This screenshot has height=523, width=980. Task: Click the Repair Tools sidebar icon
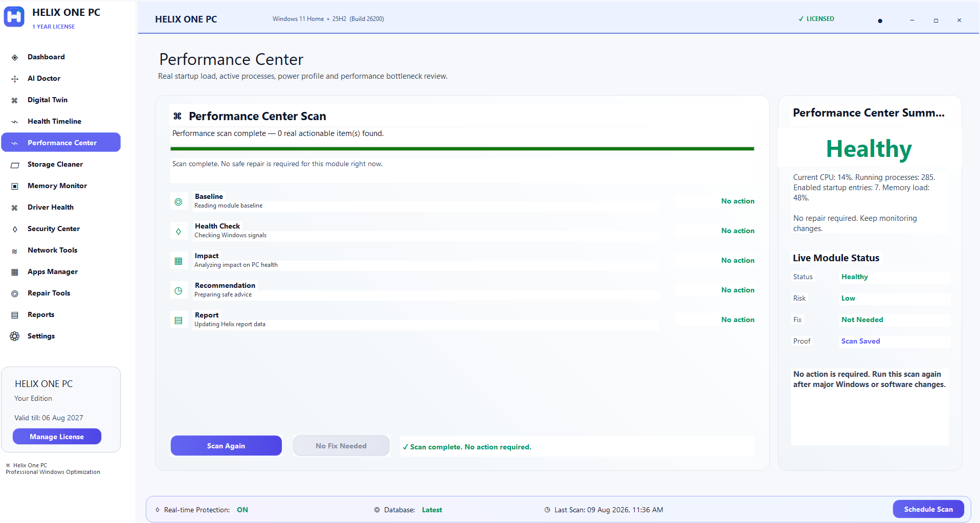tap(15, 293)
